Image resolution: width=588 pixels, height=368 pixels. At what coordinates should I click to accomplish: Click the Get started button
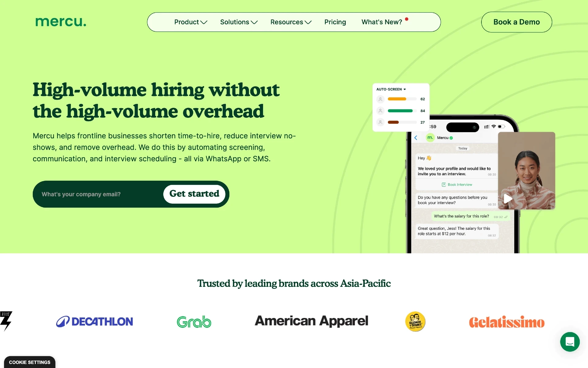point(194,194)
